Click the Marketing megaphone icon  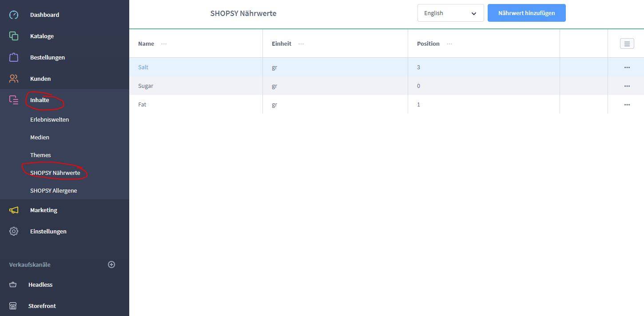pyautogui.click(x=14, y=210)
